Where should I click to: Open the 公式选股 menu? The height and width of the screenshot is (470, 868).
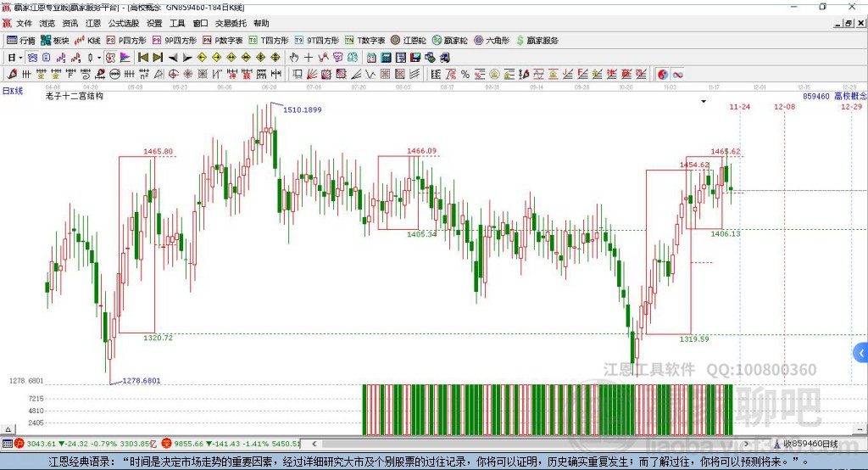pyautogui.click(x=124, y=23)
